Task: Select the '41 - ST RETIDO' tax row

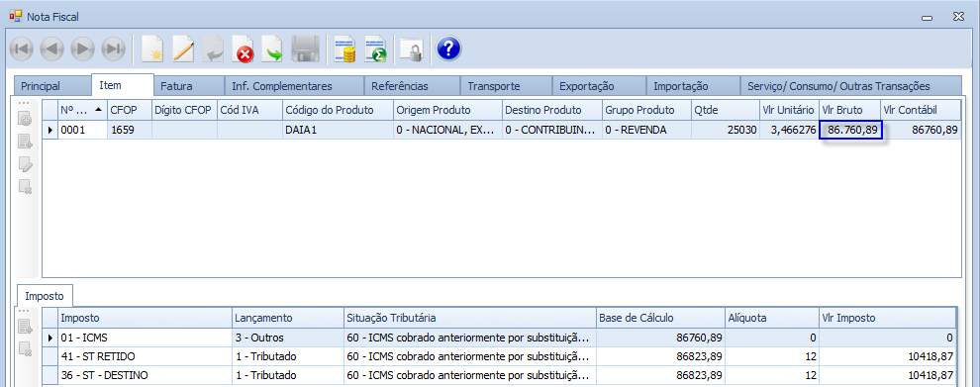Action: (x=499, y=356)
